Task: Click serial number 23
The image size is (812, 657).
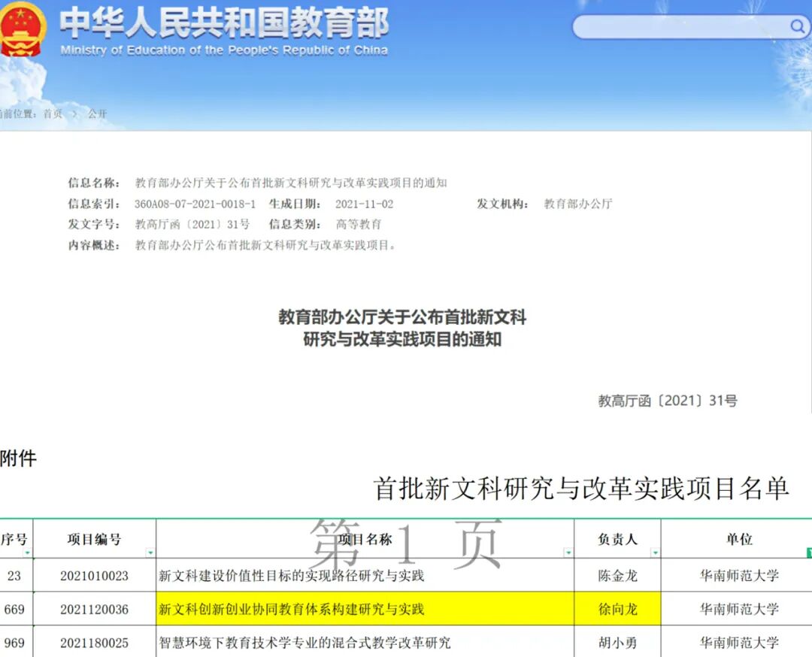Action: click(14, 576)
